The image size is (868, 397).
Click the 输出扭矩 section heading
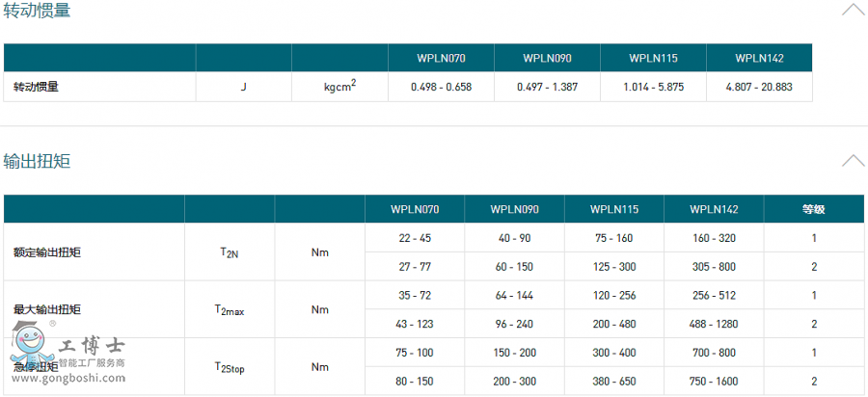(x=36, y=161)
